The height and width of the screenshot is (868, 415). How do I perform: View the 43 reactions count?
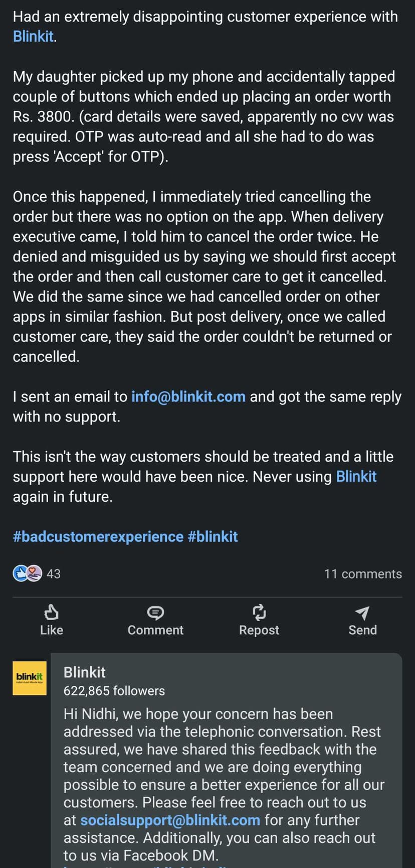click(x=54, y=573)
